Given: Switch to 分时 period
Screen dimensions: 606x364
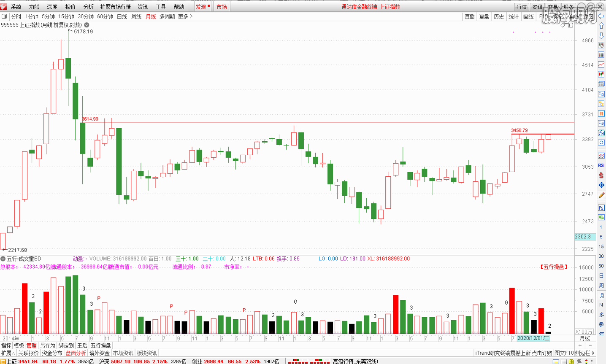Looking at the screenshot, I should click(x=16, y=16).
